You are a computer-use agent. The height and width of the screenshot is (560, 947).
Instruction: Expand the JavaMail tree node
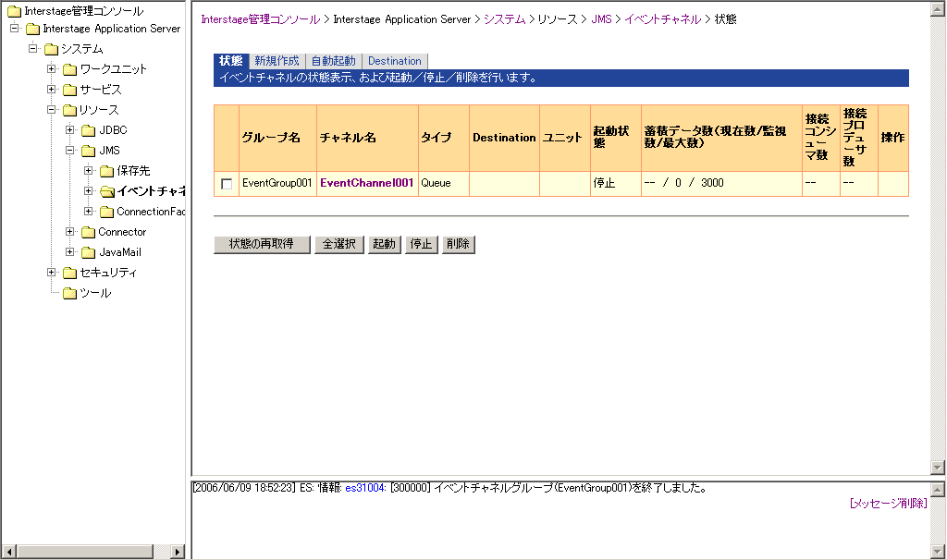70,251
